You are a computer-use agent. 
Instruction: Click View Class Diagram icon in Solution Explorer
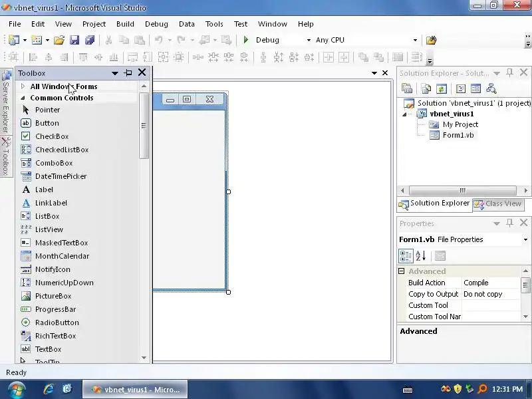491,88
